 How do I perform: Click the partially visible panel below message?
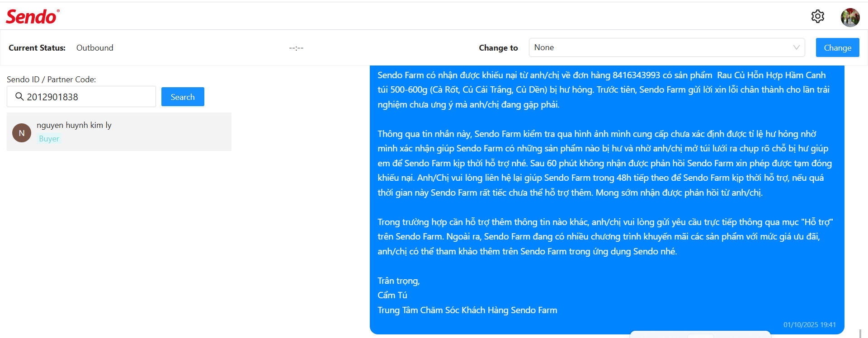pyautogui.click(x=700, y=334)
